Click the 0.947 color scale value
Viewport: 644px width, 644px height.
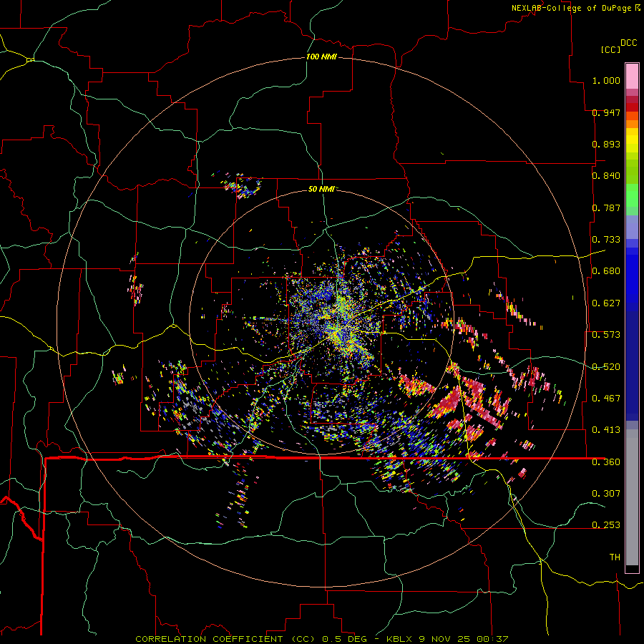(606, 112)
